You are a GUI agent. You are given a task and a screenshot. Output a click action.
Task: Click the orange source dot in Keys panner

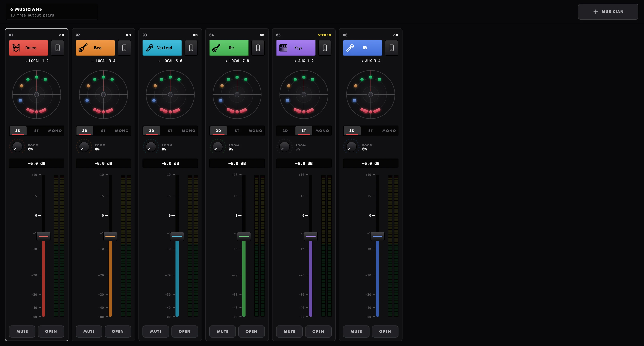point(289,86)
